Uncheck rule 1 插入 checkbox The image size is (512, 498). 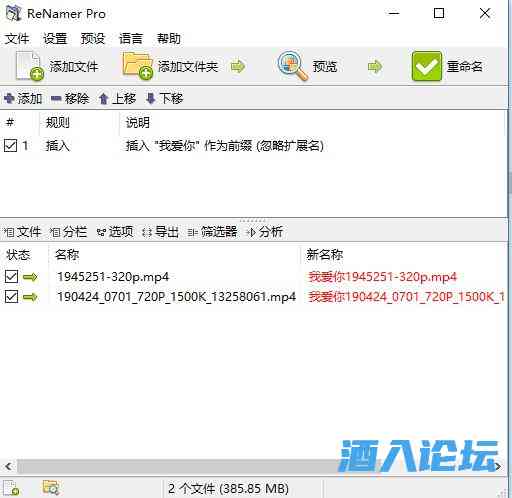click(x=11, y=146)
